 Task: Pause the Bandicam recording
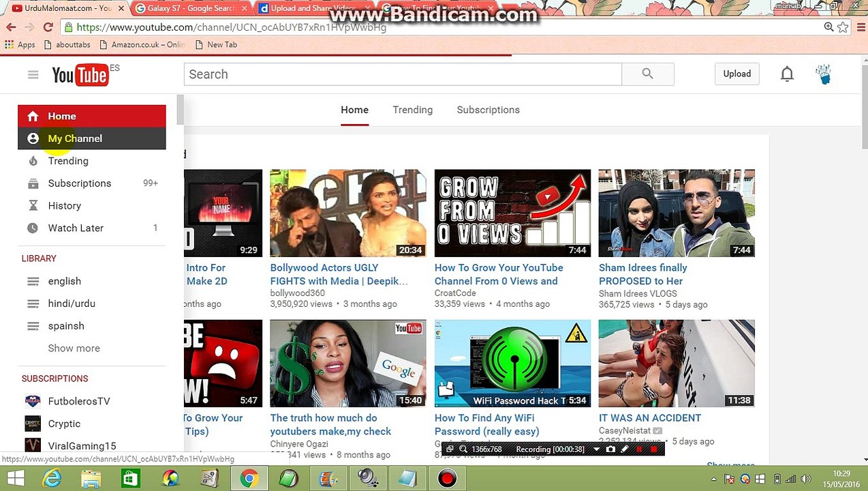(x=639, y=449)
